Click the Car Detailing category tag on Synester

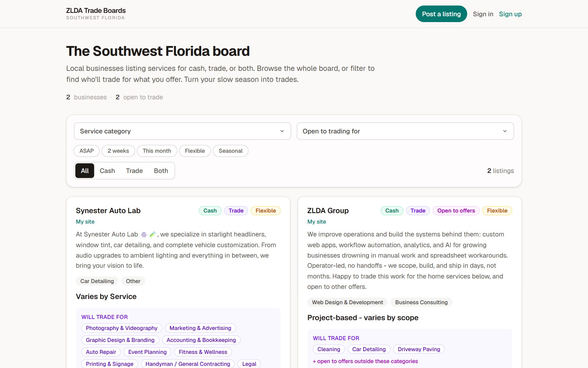pos(97,281)
